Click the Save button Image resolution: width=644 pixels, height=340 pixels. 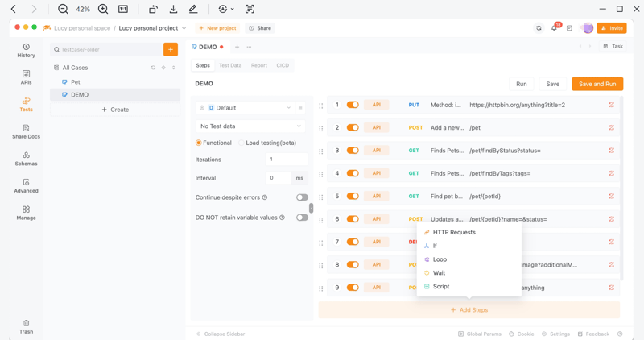click(552, 84)
